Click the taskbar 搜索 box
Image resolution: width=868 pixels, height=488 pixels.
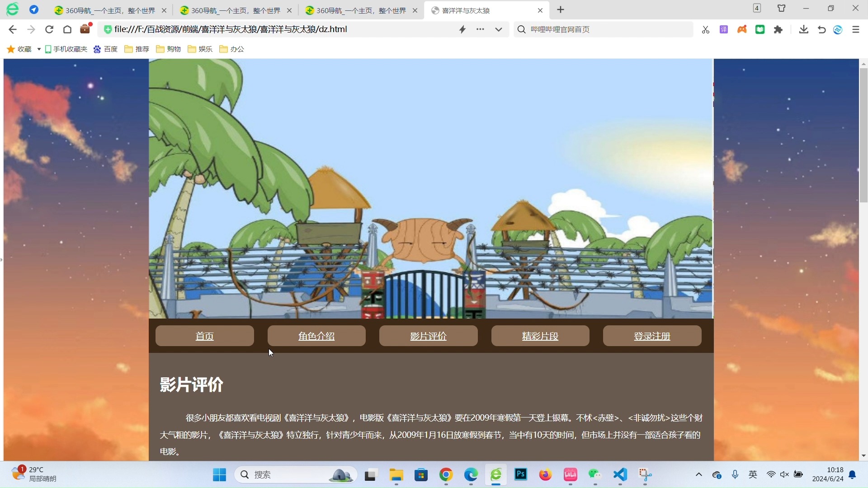pos(296,475)
